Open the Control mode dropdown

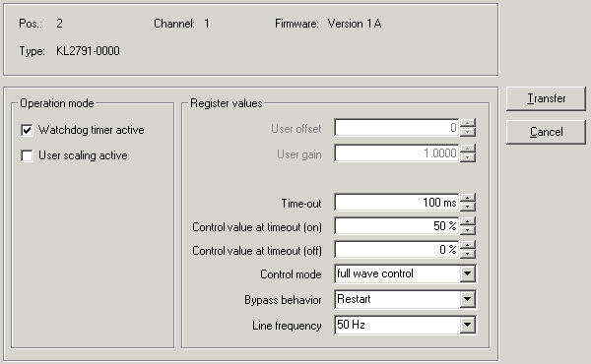tap(467, 274)
